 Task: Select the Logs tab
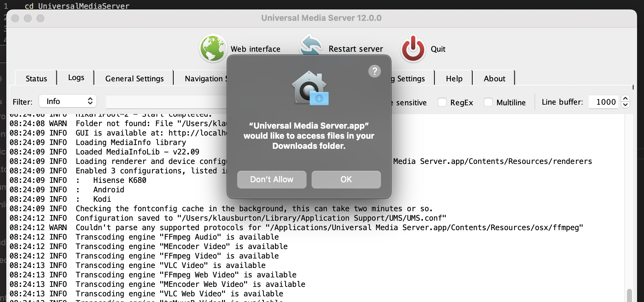tap(76, 77)
